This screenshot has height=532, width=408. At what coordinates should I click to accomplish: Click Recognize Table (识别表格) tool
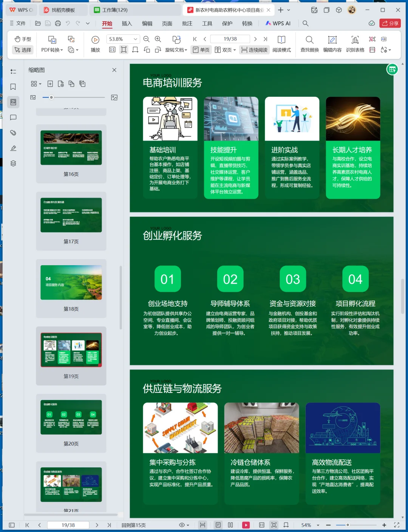pos(355,44)
